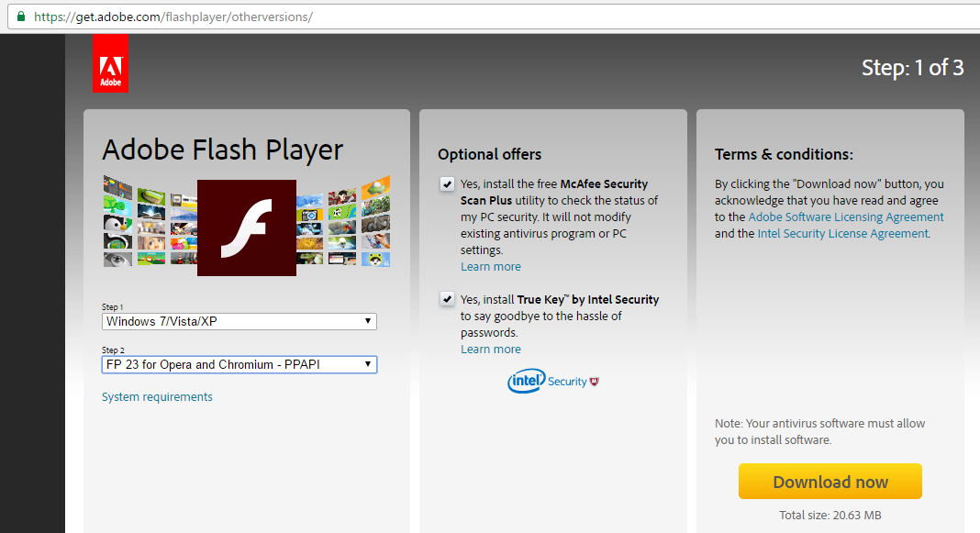Click the Adobe logo icon
The height and width of the screenshot is (533, 980).
click(111, 63)
